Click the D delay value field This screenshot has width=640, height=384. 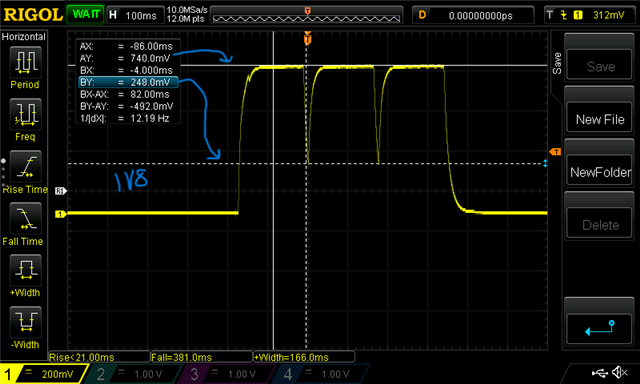tap(473, 15)
